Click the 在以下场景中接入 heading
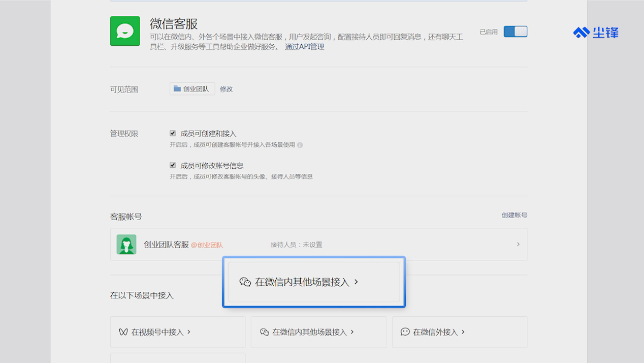644x363 pixels. pos(142,295)
